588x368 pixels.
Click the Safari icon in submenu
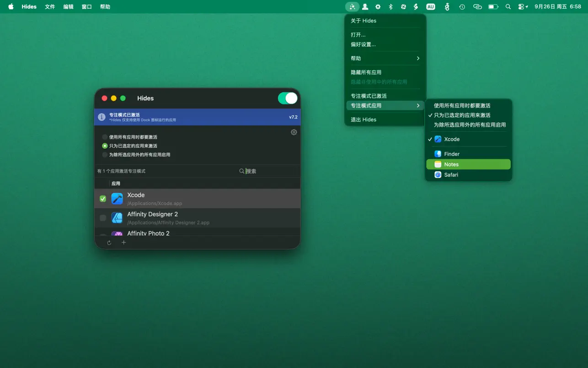[438, 175]
